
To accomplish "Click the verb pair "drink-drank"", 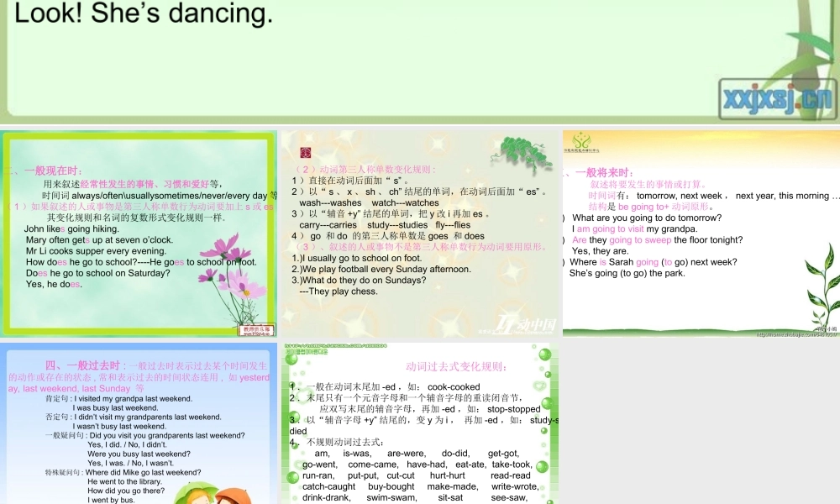I will point(327,497).
